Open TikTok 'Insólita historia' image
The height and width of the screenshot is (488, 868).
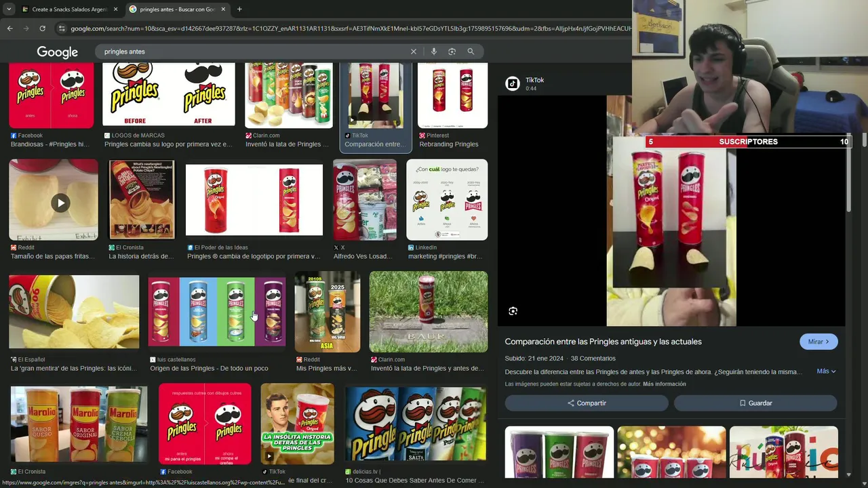[297, 424]
